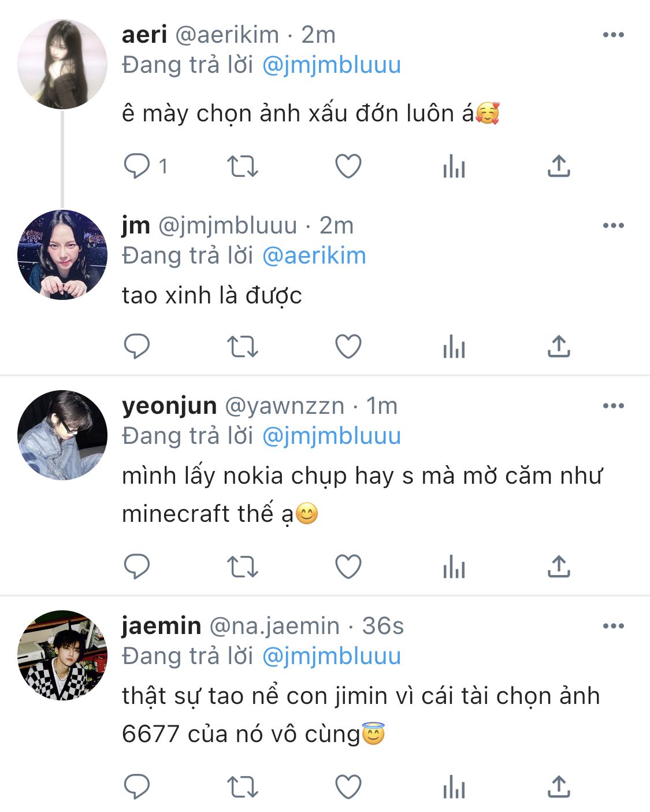Like jaemin's tweet about jimin
Image resolution: width=650 pixels, height=812 pixels.
[x=348, y=787]
